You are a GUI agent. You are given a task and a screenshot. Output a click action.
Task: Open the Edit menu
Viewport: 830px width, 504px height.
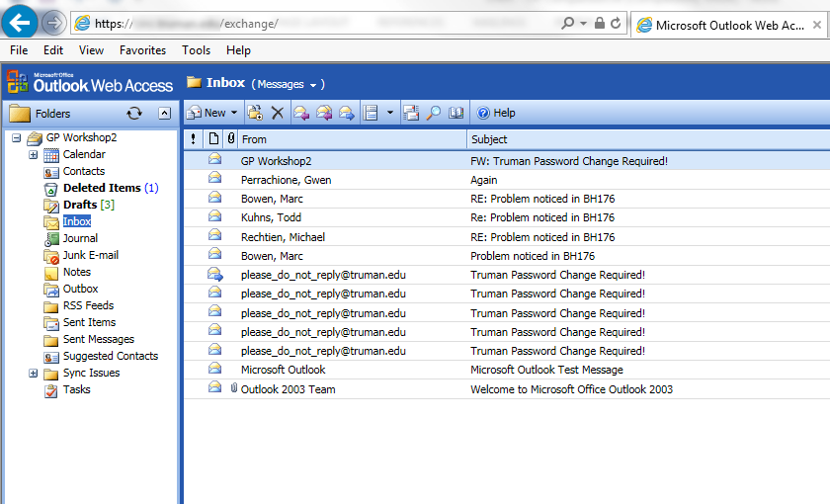pyautogui.click(x=53, y=50)
